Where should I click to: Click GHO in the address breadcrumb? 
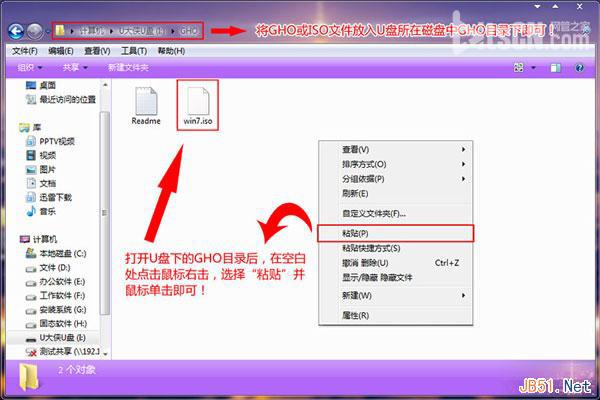click(189, 31)
